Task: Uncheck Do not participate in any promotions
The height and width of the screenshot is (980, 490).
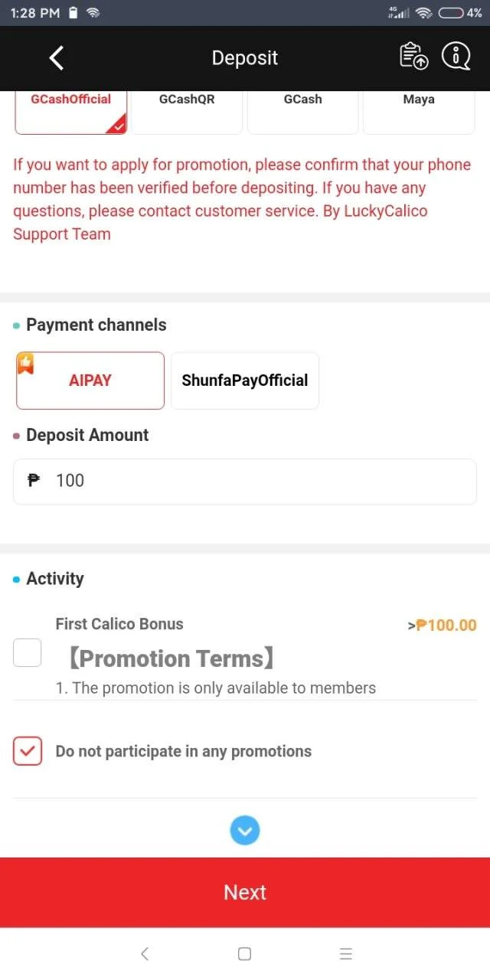Action: (x=28, y=751)
